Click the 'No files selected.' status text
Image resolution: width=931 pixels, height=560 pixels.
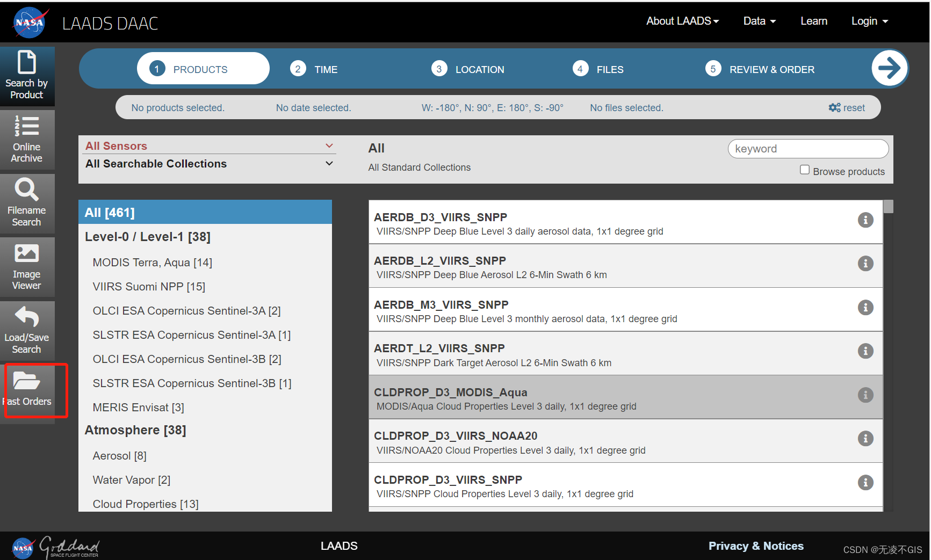[626, 108]
